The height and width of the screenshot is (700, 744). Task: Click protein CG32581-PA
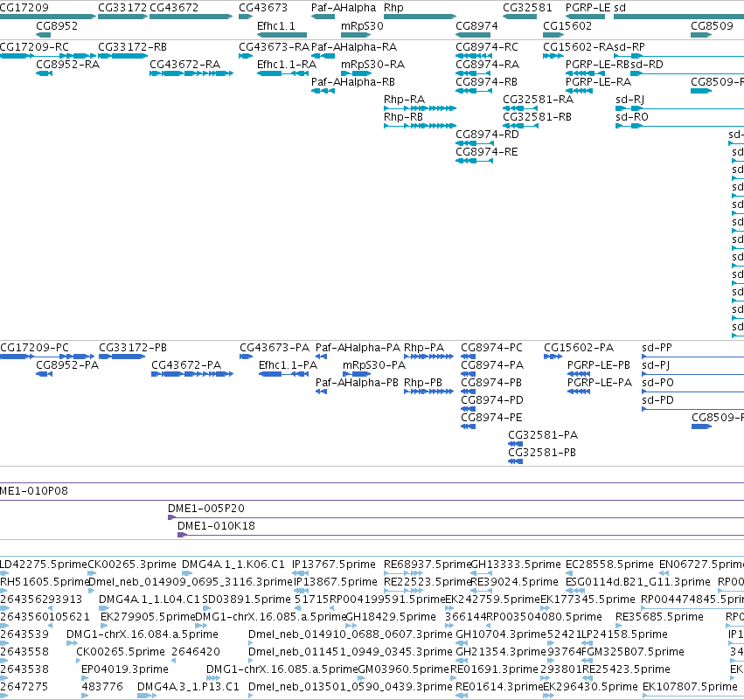[543, 435]
